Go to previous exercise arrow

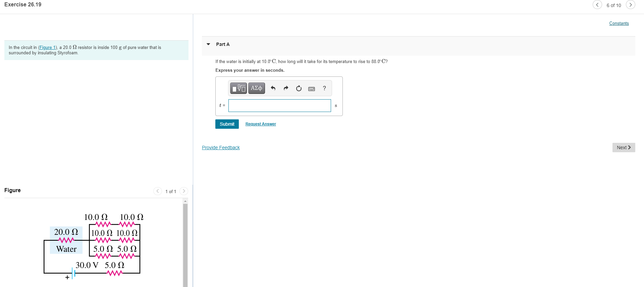tap(597, 5)
